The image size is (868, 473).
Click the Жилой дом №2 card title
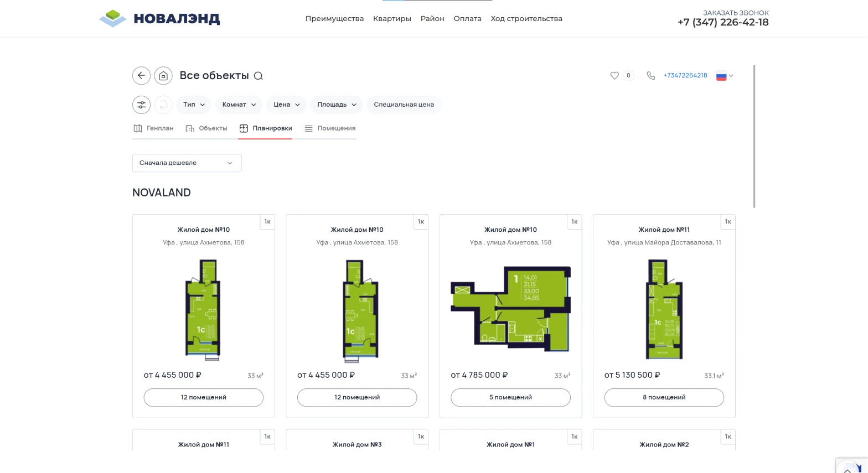click(x=664, y=444)
